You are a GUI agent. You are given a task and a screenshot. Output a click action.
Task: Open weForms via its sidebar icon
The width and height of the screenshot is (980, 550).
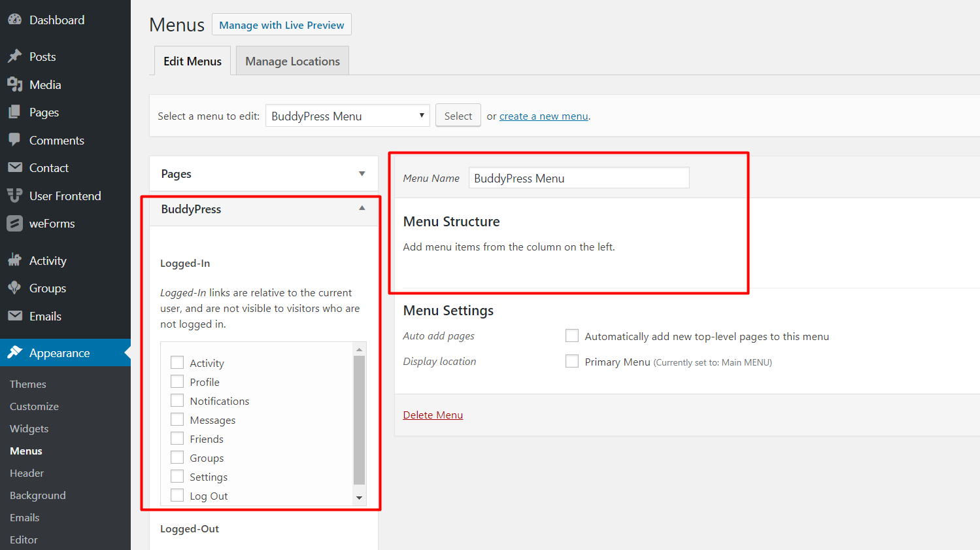click(x=14, y=224)
